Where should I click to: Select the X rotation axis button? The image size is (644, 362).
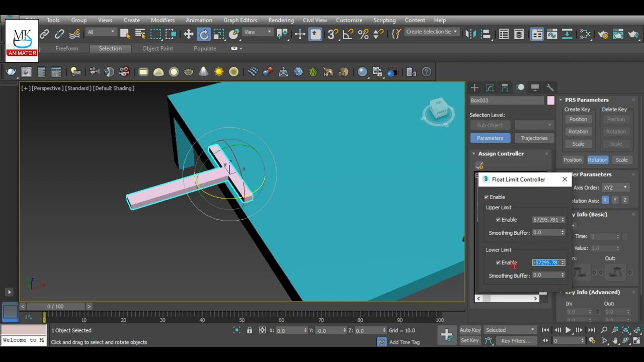point(605,200)
